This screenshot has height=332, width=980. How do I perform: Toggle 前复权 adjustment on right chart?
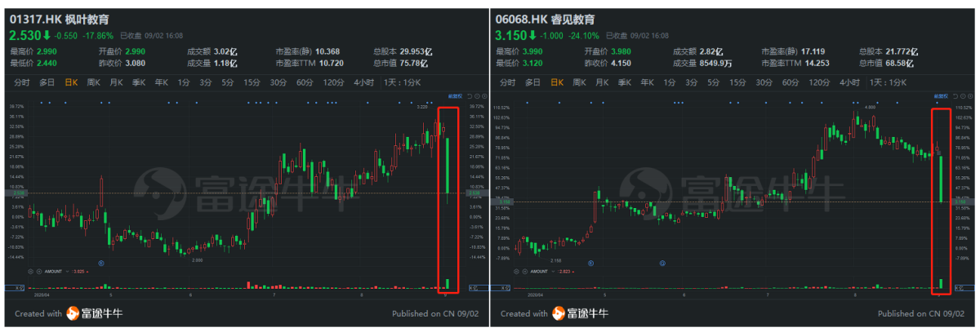(941, 96)
